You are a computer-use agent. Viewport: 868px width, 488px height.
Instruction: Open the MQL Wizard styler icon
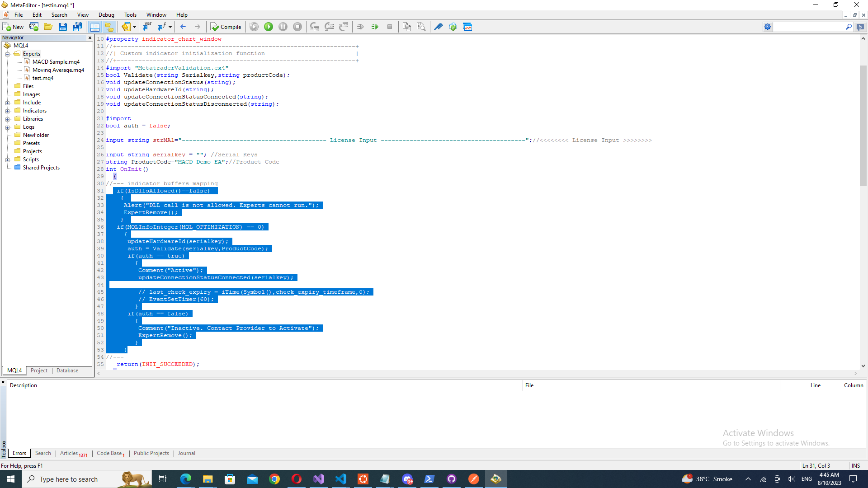[x=438, y=27]
